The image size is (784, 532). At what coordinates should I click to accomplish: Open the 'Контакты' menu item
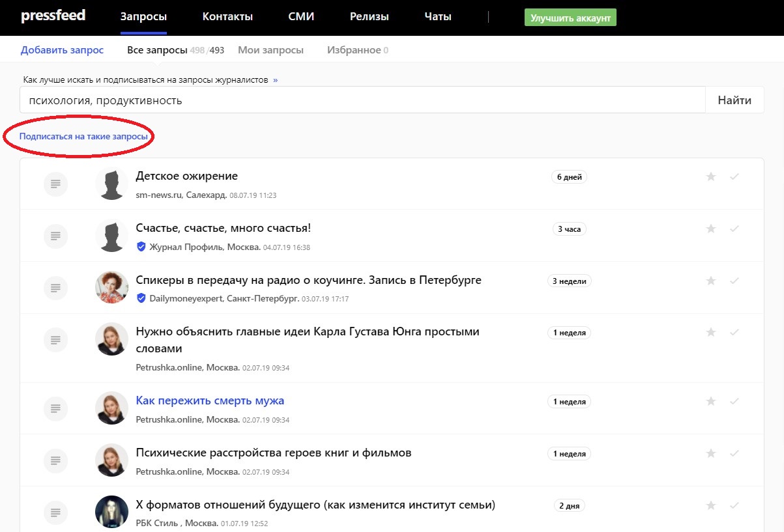click(227, 17)
